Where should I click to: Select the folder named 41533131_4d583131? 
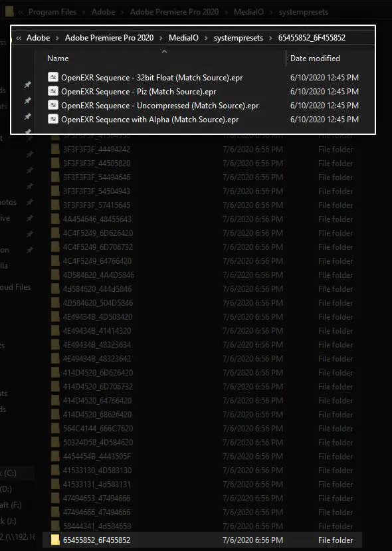96,485
